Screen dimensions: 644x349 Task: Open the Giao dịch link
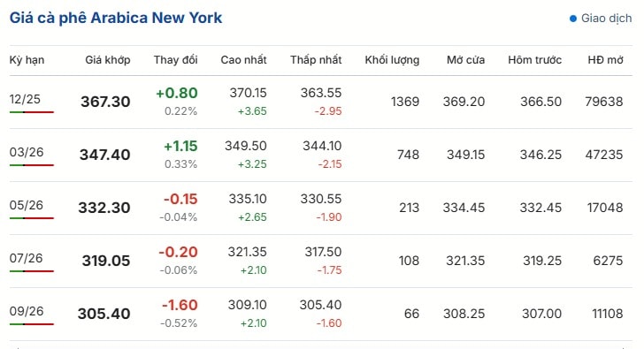tap(606, 19)
